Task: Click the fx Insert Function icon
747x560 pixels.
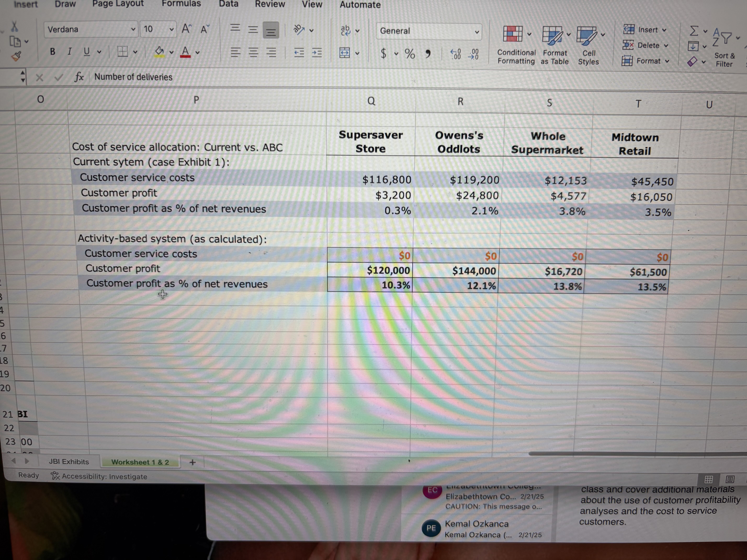Action: tap(79, 77)
